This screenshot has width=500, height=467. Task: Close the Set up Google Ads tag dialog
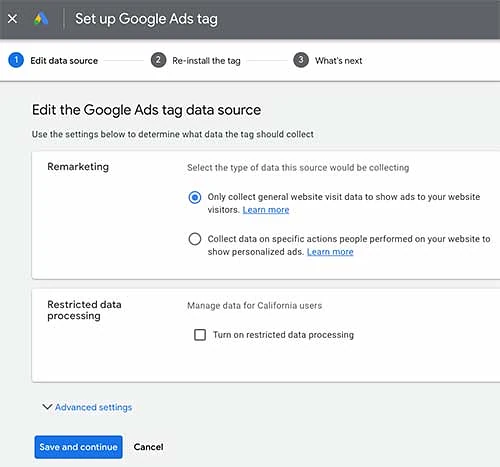[x=12, y=19]
